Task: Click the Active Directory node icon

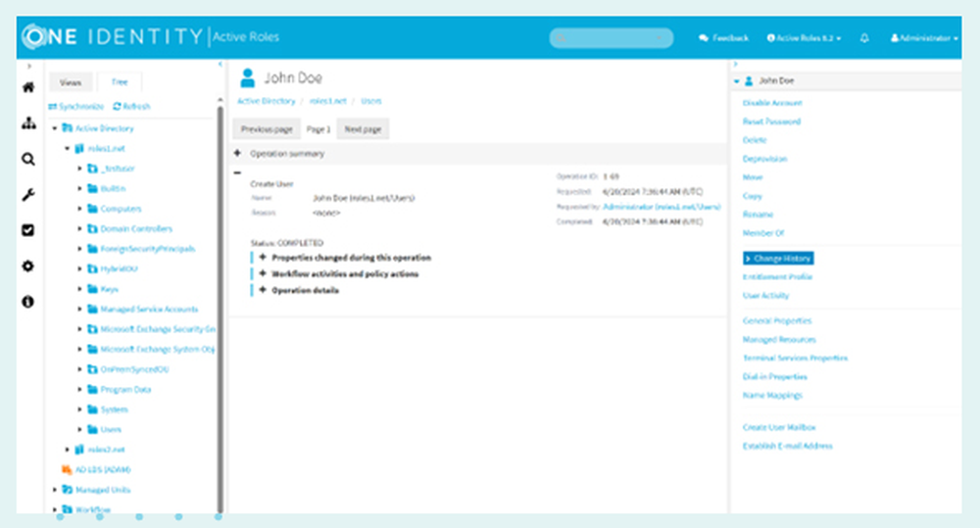Action: point(67,128)
